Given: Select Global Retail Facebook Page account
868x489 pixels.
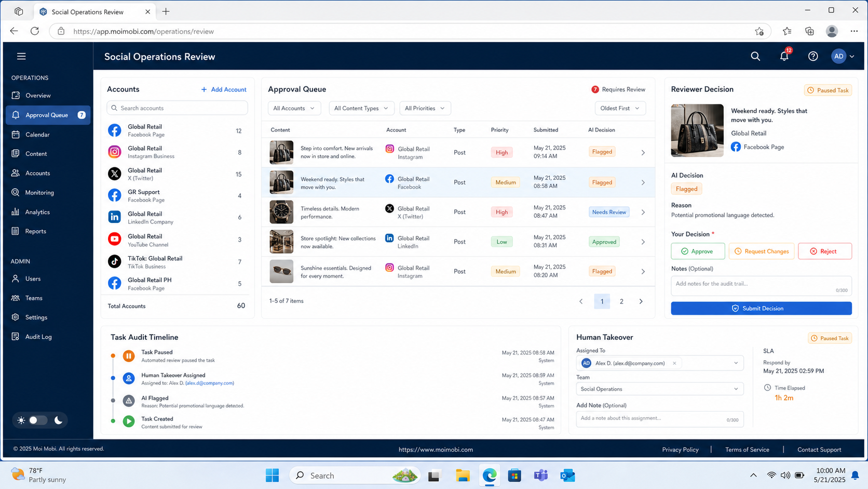Looking at the screenshot, I should coord(175,130).
